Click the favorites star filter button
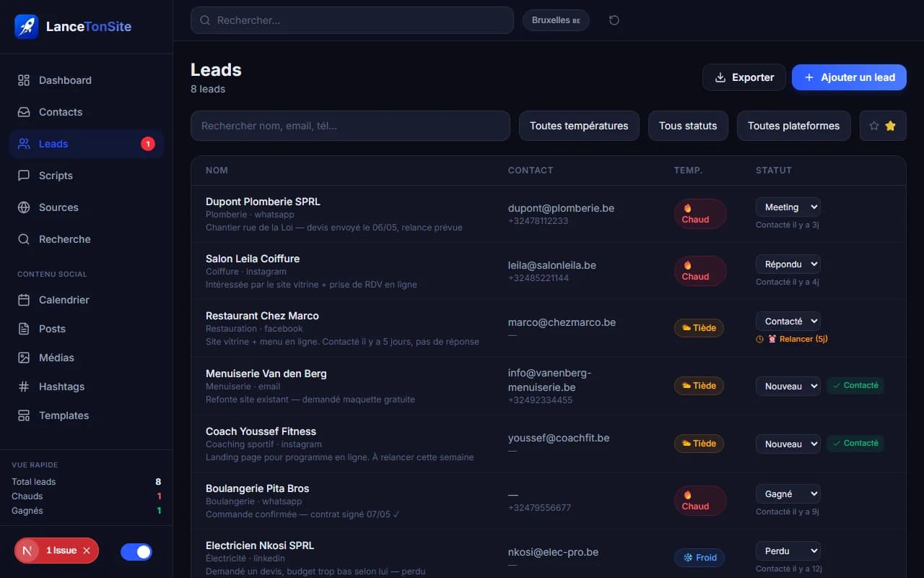Screen dimensions: 924x578 pyautogui.click(x=883, y=126)
